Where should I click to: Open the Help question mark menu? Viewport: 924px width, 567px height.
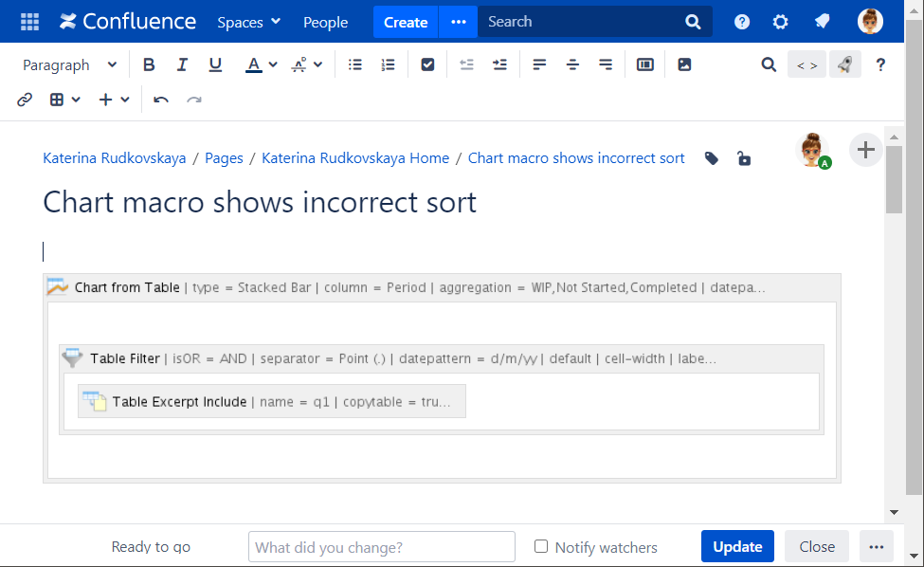742,22
